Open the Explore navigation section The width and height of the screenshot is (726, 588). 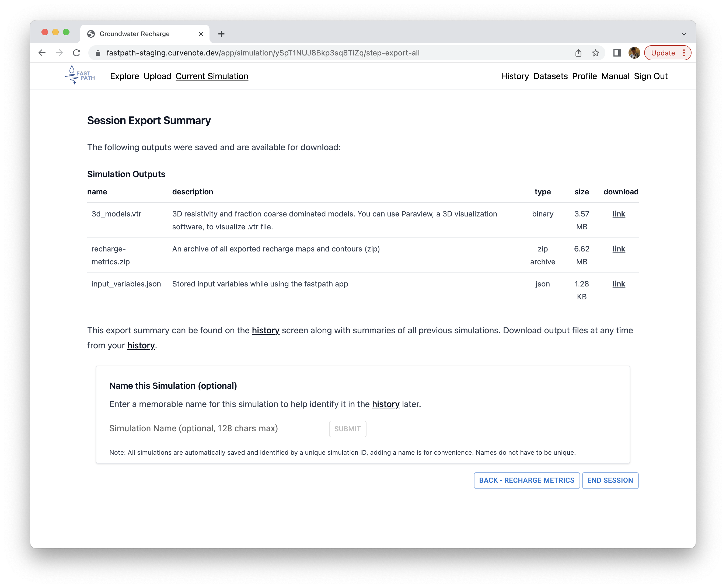[124, 76]
